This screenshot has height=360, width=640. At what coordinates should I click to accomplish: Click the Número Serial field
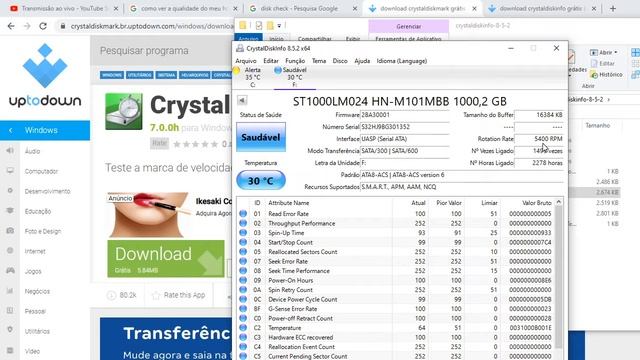click(404, 127)
